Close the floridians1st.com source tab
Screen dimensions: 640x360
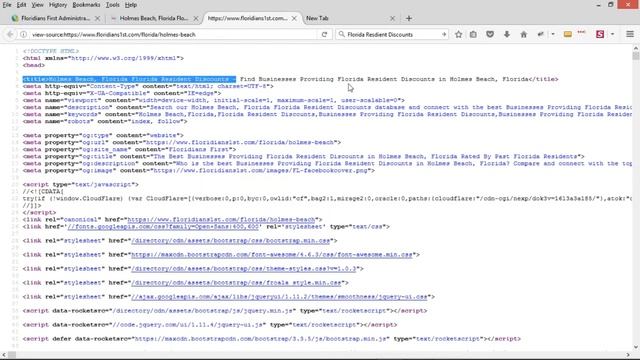pyautogui.click(x=294, y=18)
